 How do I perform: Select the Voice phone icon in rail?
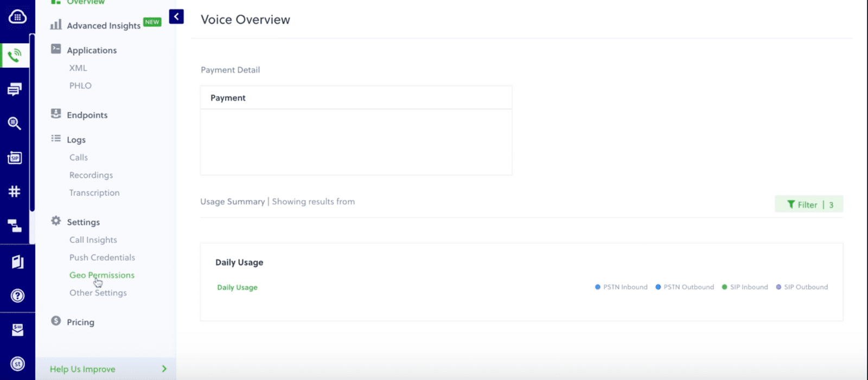[15, 55]
